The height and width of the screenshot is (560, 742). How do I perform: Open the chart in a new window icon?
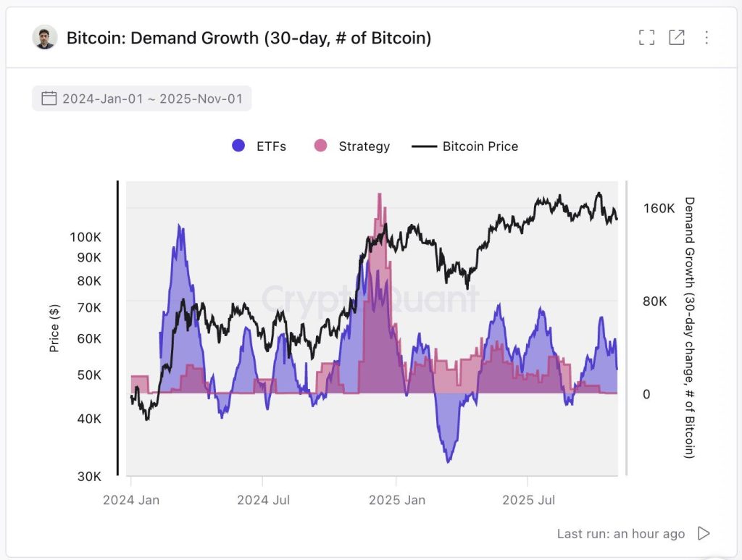(676, 37)
